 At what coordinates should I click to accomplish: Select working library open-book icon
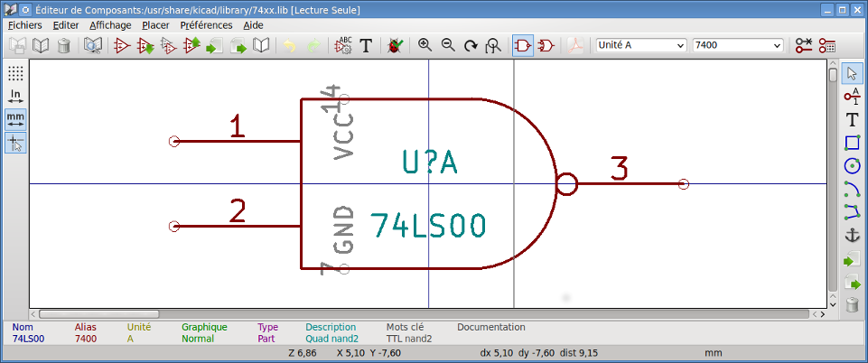(x=41, y=45)
